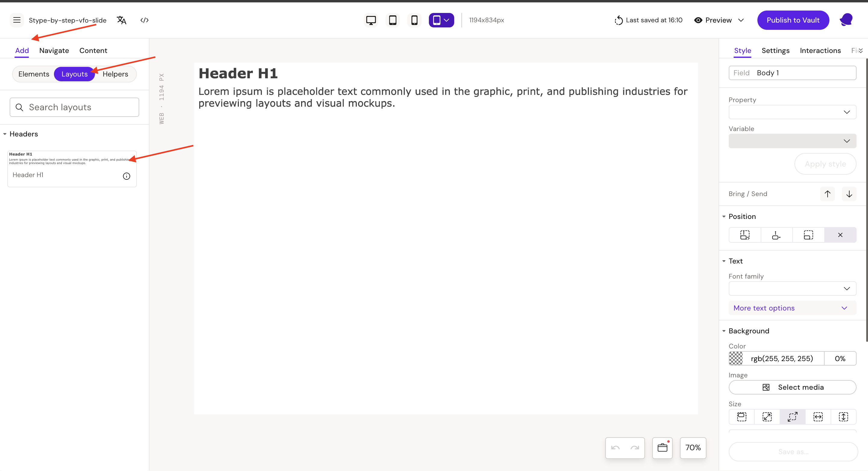868x471 pixels.
Task: Open the Font family dropdown
Action: (792, 289)
